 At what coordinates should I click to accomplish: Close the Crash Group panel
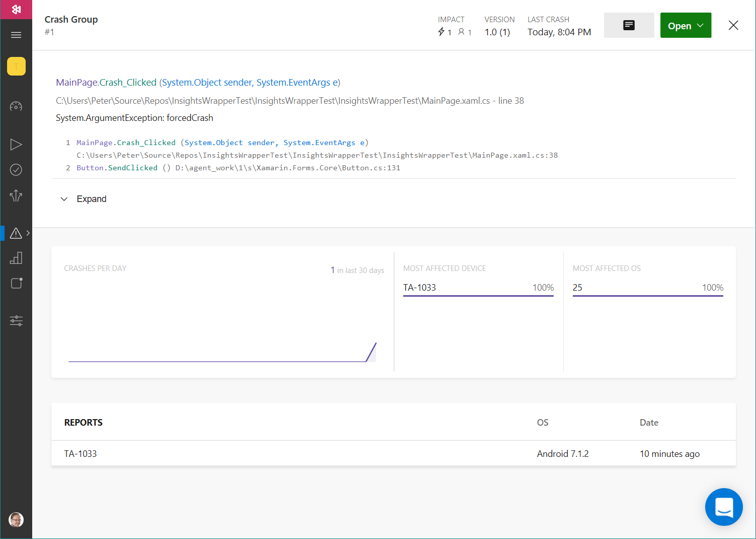click(733, 25)
